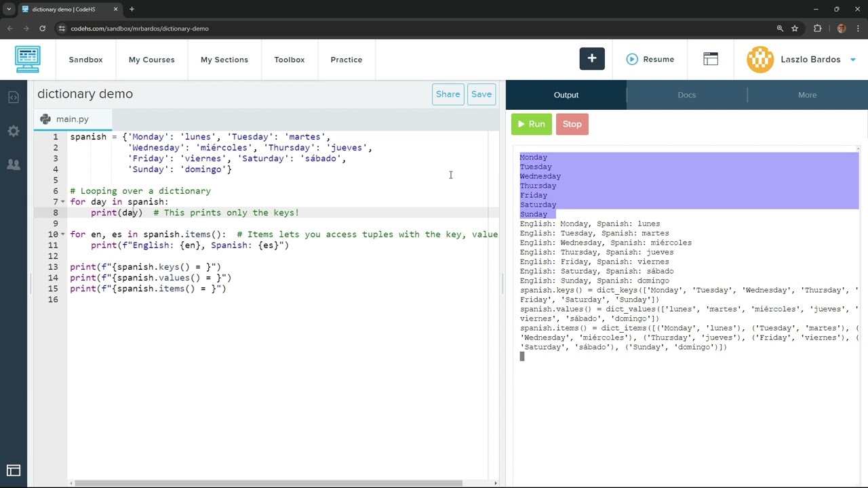868x488 pixels.
Task: Click the green Run button
Action: pyautogui.click(x=532, y=124)
